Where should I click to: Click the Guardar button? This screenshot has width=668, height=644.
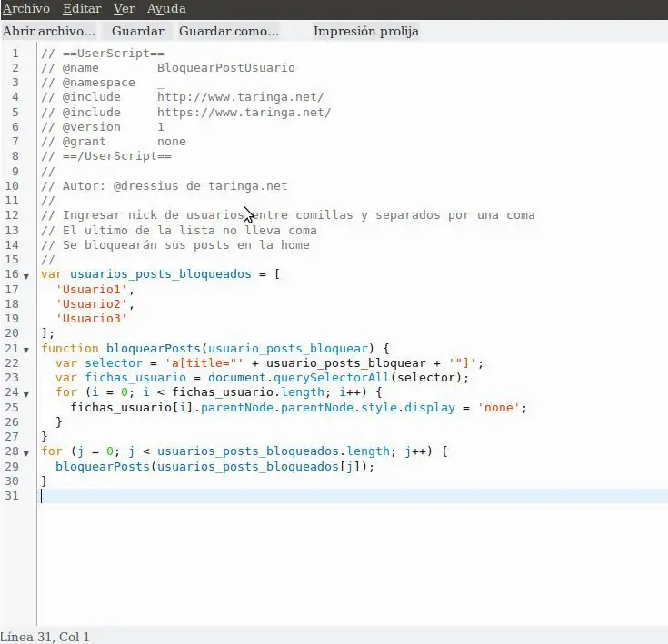point(137,31)
